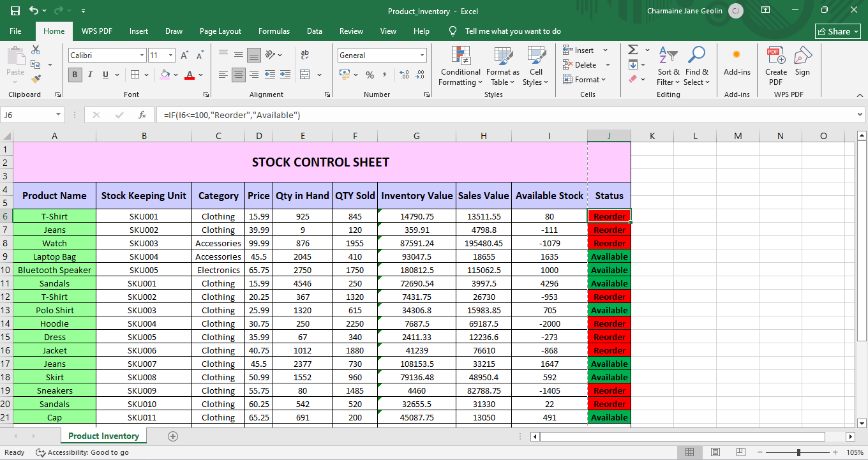Click the Sign pen icon
Viewport: 868px width, 460px height.
click(802, 61)
